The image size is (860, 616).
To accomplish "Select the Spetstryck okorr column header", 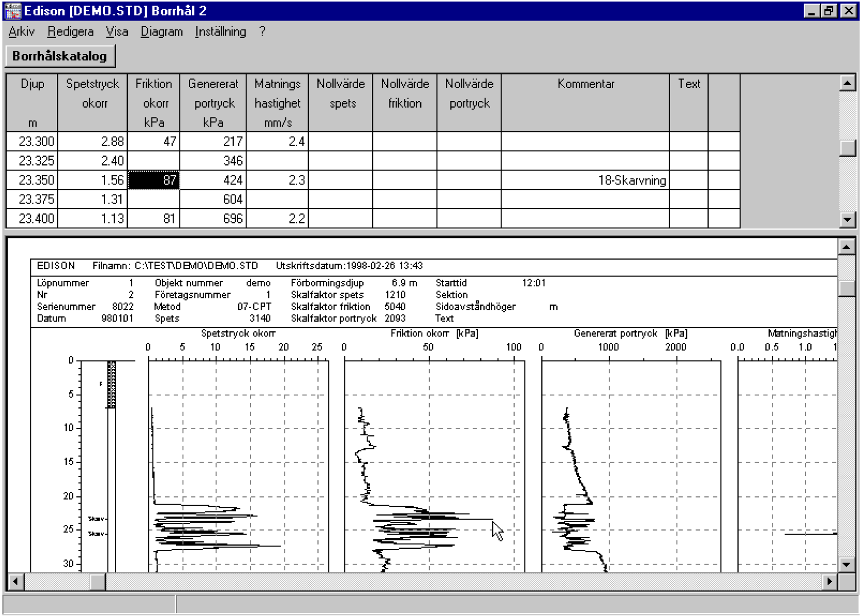I will (x=92, y=103).
